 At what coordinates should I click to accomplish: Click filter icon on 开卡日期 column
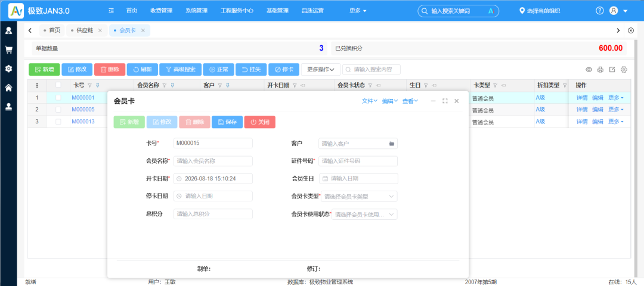coord(295,85)
